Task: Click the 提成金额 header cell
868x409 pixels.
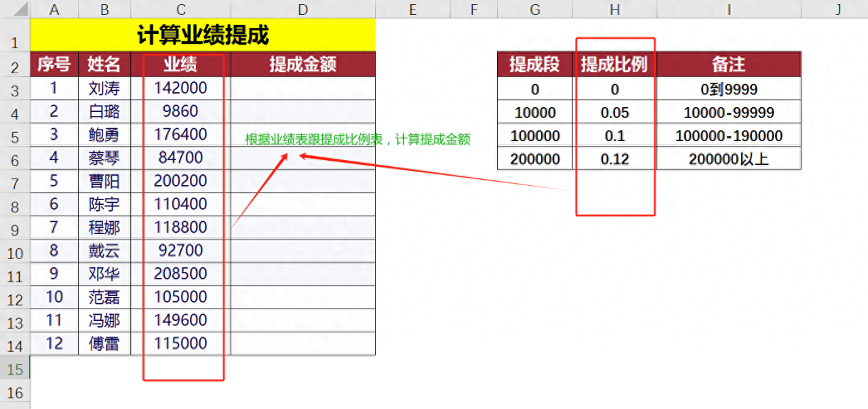Action: (x=303, y=64)
